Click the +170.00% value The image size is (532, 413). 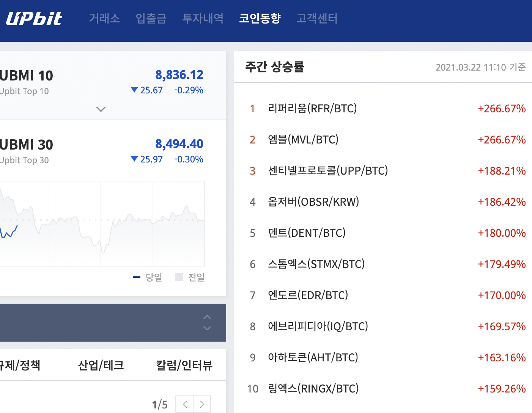502,295
